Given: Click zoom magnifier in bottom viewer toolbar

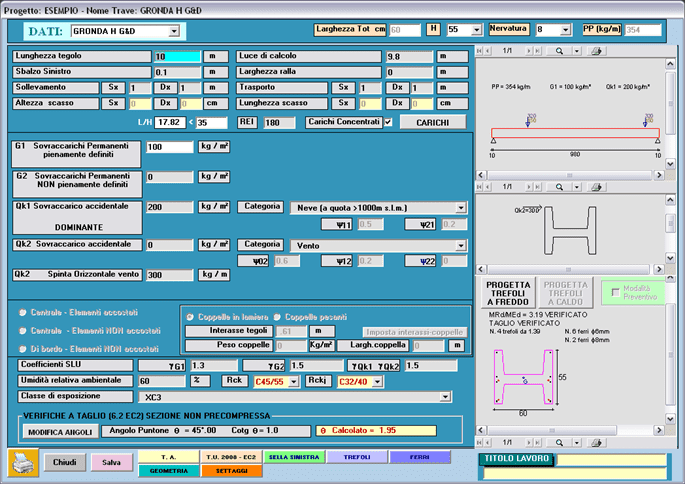Looking at the screenshot, I should pos(559,443).
